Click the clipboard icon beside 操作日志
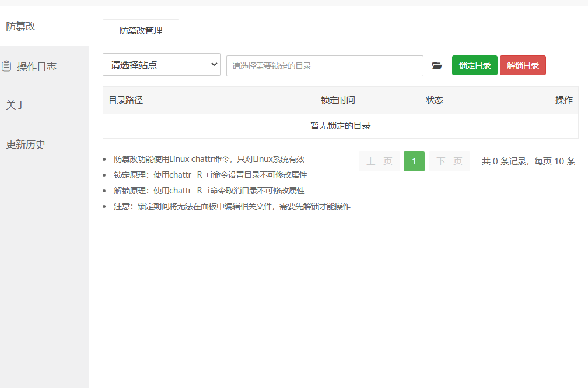The image size is (588, 388). 6,66
